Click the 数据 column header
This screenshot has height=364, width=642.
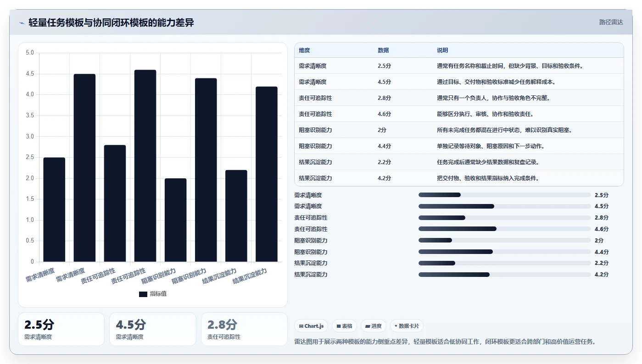383,50
